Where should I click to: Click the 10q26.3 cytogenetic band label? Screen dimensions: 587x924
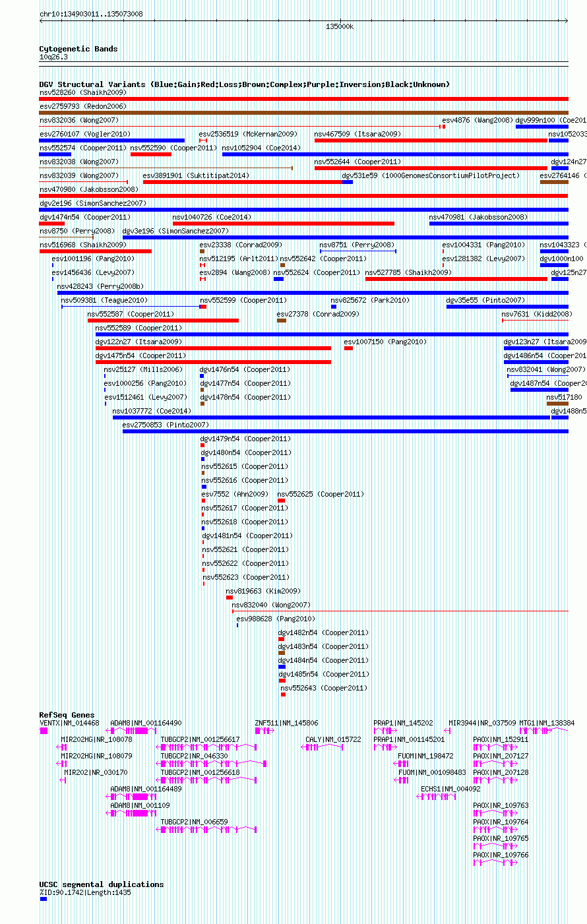(53, 57)
